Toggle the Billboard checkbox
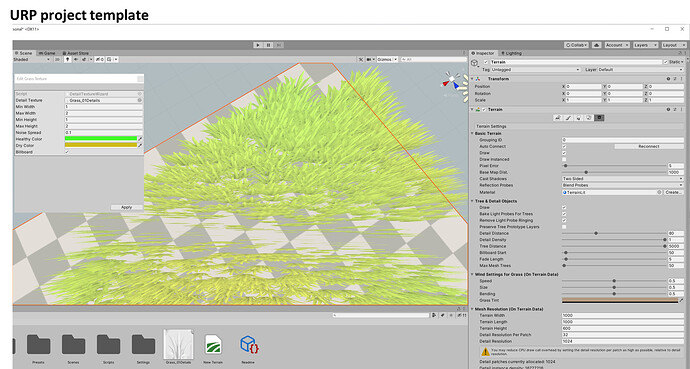The image size is (690, 369). pyautogui.click(x=67, y=152)
